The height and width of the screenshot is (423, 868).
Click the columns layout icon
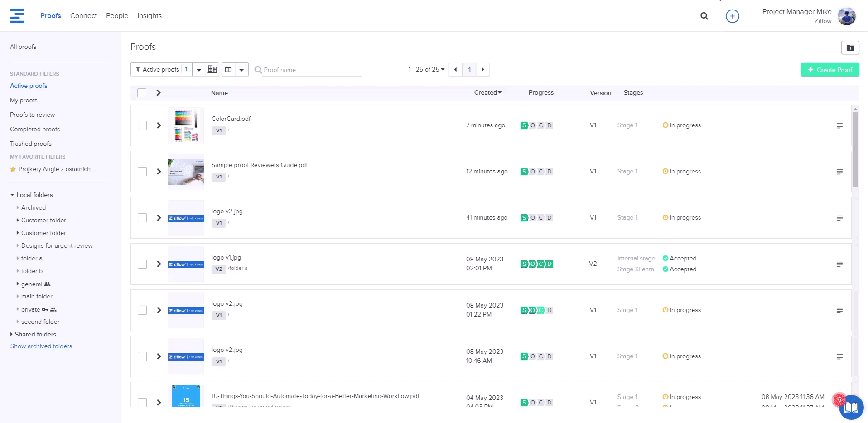228,69
